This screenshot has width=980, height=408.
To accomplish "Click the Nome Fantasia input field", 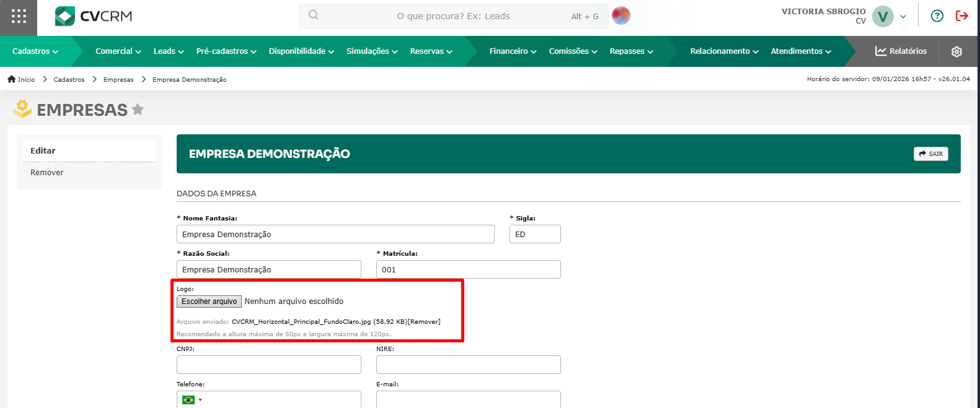I will coord(335,234).
